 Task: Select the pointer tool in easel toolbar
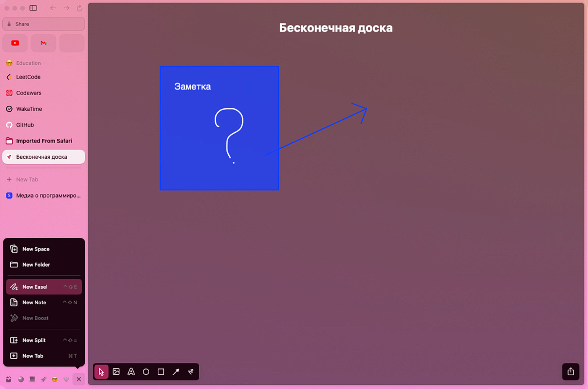[x=101, y=372]
